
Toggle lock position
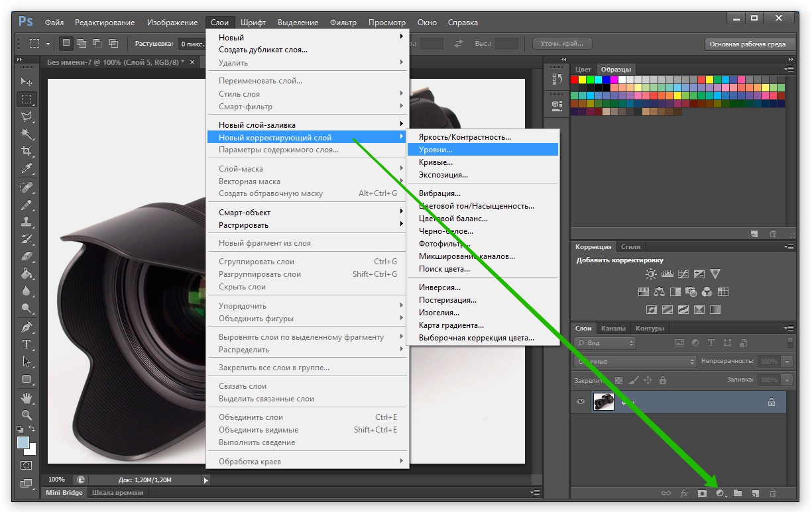pos(648,380)
